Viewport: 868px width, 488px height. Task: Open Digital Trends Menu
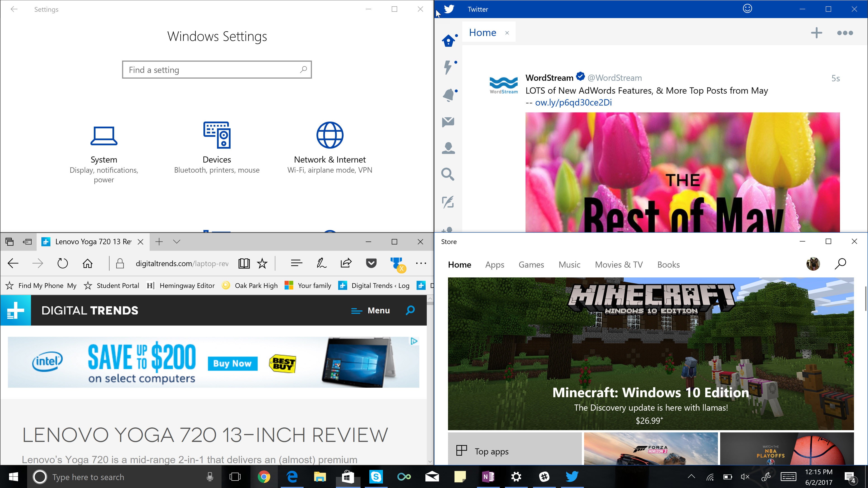(370, 310)
